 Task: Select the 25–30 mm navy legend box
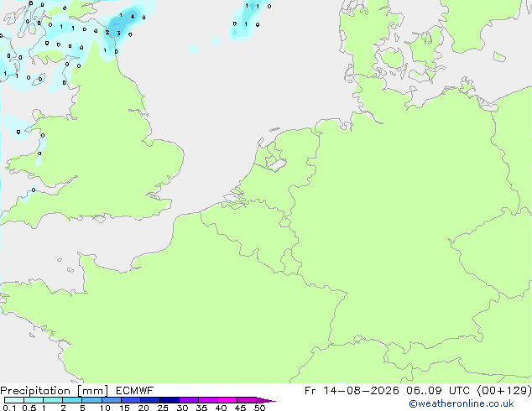pyautogui.click(x=169, y=400)
